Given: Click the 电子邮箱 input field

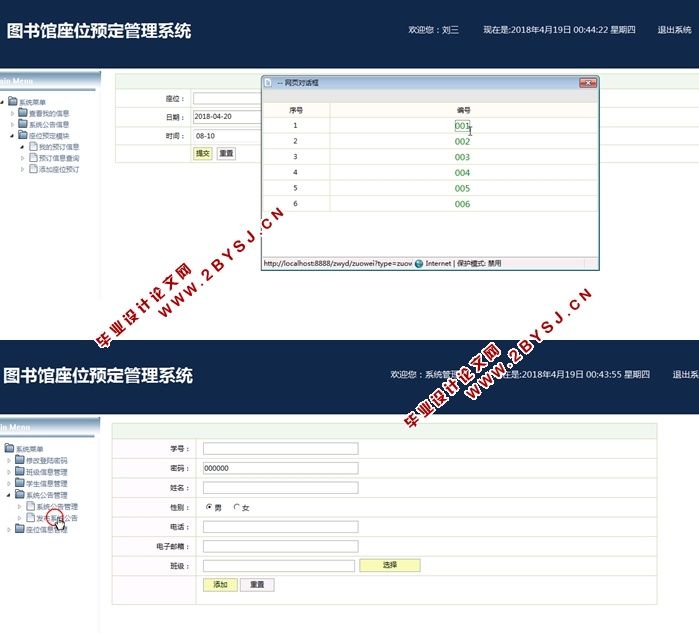Looking at the screenshot, I should pos(280,547).
